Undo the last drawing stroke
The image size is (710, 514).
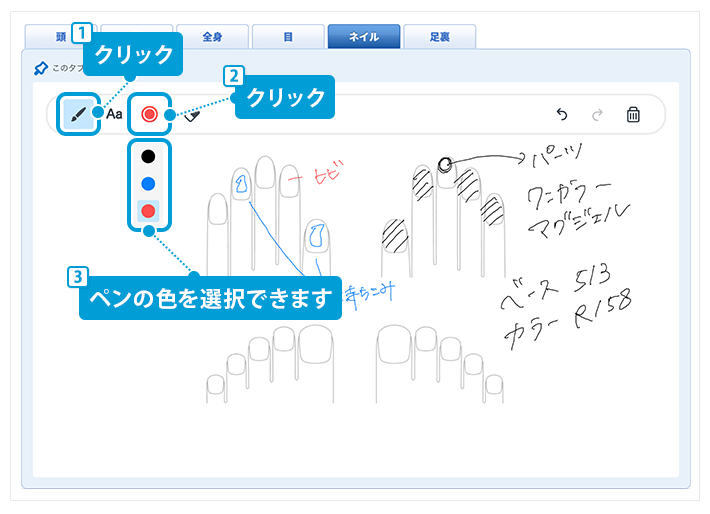pos(562,115)
